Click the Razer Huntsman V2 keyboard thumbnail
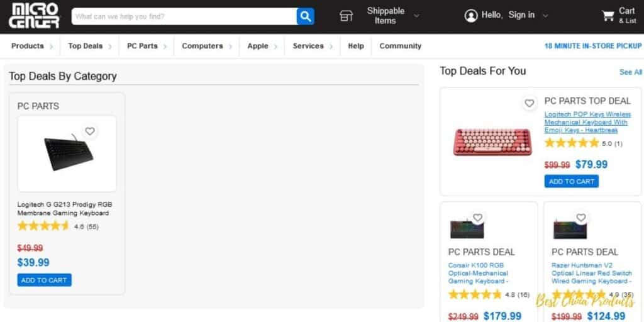The width and height of the screenshot is (644, 322). coord(570,230)
